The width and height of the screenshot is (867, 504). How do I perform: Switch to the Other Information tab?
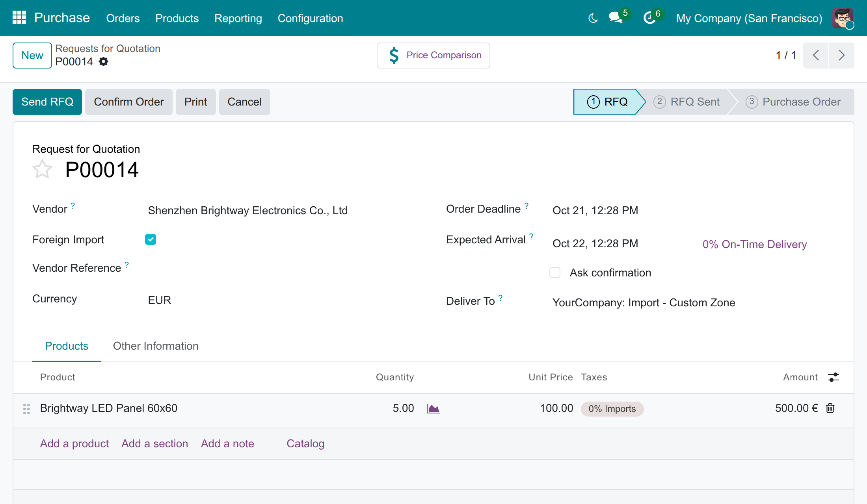point(156,346)
